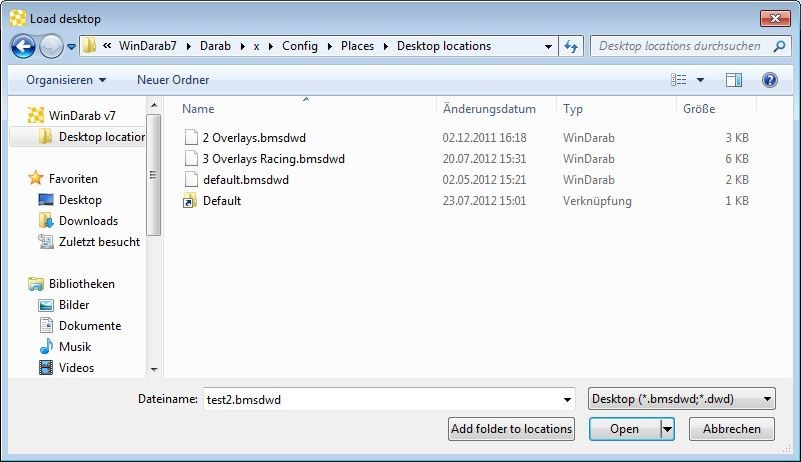The width and height of the screenshot is (801, 462).
Task: Toggle the preview pane icon
Action: coord(734,80)
